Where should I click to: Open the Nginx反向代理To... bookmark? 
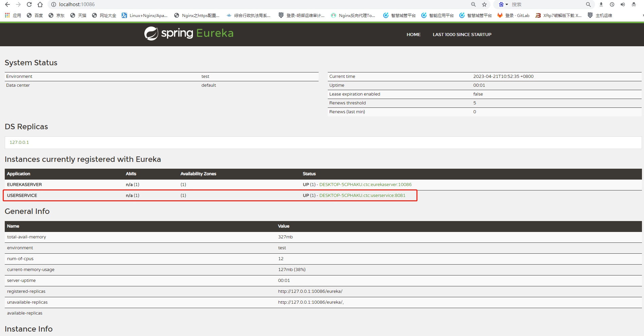coord(353,15)
